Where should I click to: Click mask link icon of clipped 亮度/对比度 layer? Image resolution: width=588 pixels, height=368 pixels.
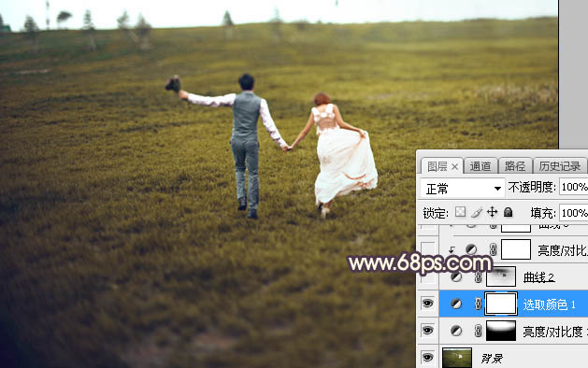(x=494, y=249)
